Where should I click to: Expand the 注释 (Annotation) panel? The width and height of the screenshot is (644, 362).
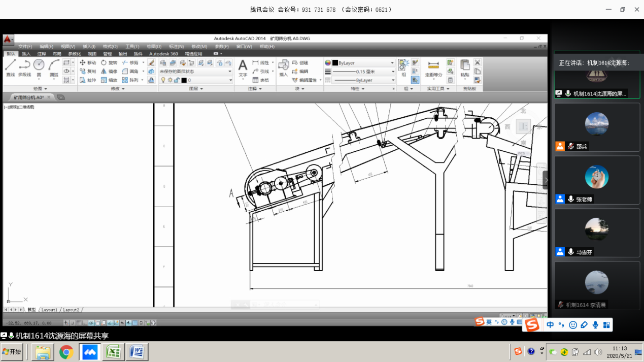pyautogui.click(x=255, y=89)
